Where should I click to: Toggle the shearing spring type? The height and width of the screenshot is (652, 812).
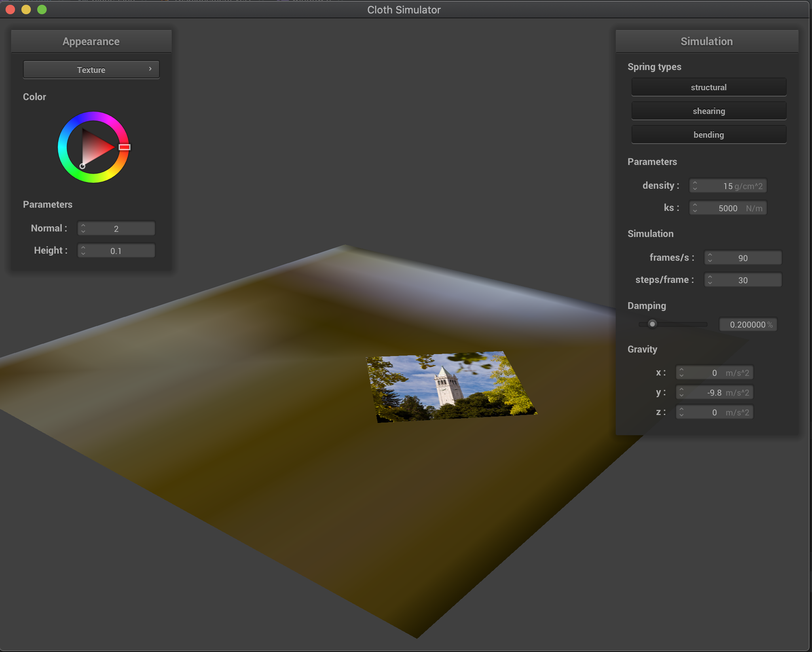point(708,111)
